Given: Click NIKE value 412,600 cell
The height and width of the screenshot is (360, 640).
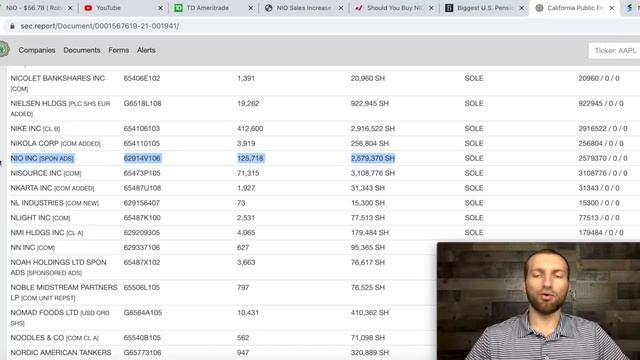Looking at the screenshot, I should (x=250, y=129).
